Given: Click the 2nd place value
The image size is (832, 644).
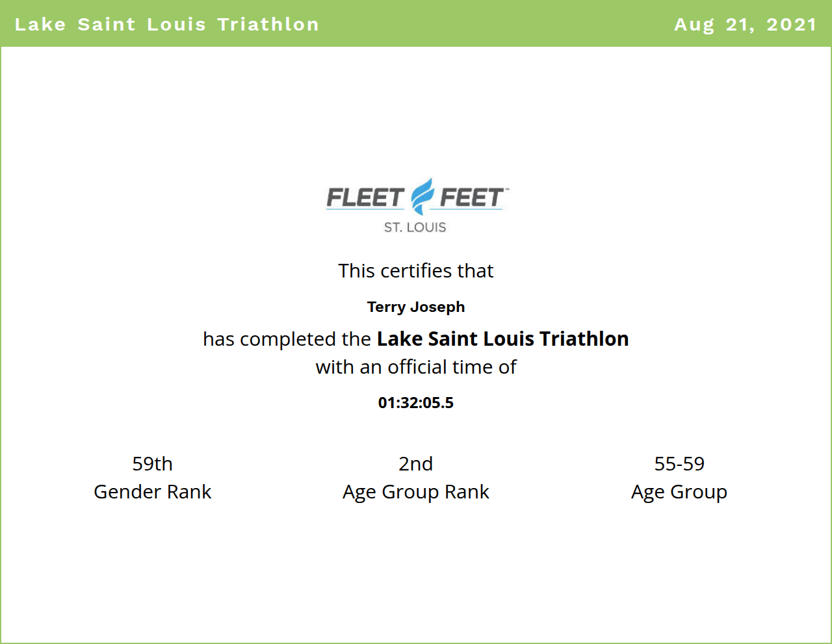Looking at the screenshot, I should (416, 463).
